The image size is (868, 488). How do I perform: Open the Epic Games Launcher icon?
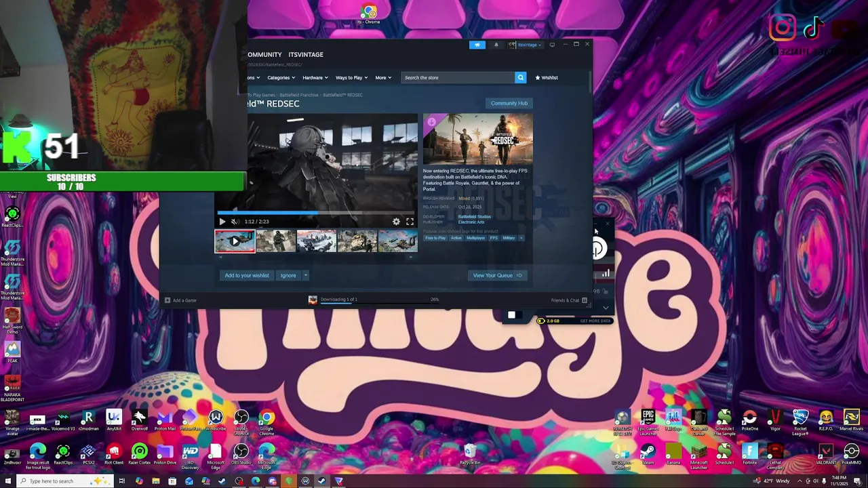[x=648, y=422]
